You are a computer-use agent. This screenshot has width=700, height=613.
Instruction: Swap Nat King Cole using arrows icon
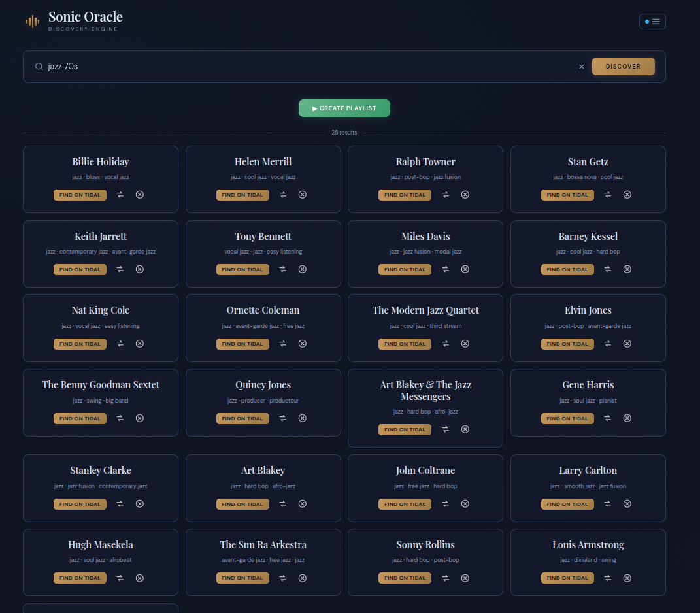pyautogui.click(x=120, y=344)
